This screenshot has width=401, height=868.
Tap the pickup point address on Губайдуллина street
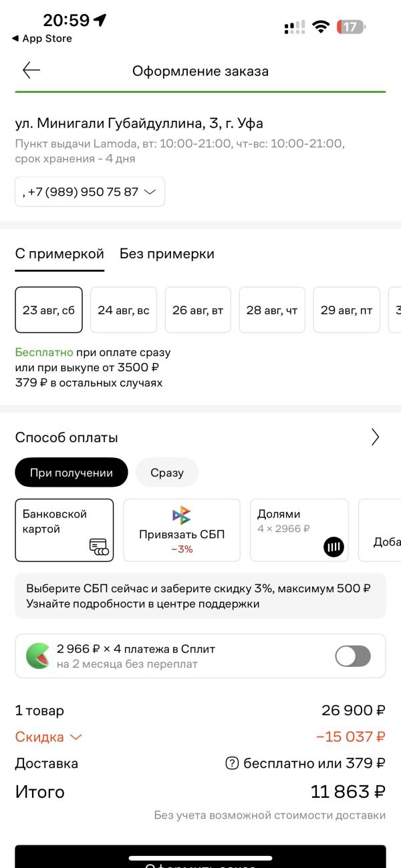[x=139, y=124]
